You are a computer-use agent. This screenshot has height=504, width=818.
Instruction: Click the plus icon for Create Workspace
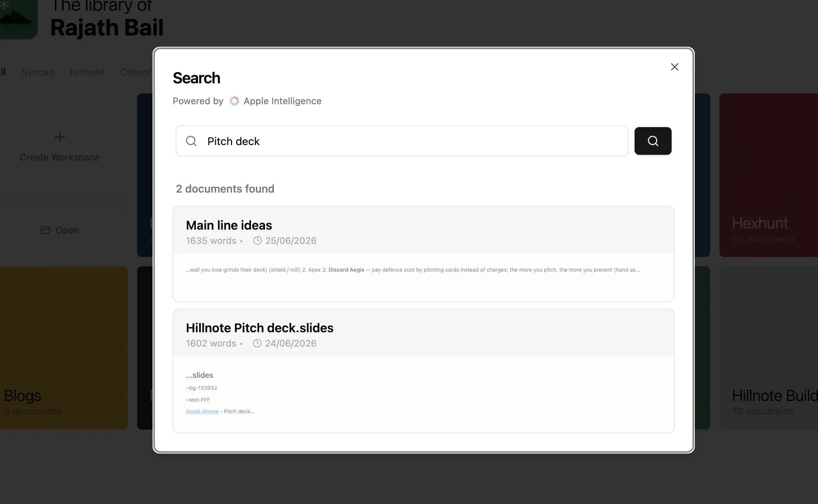click(x=59, y=137)
